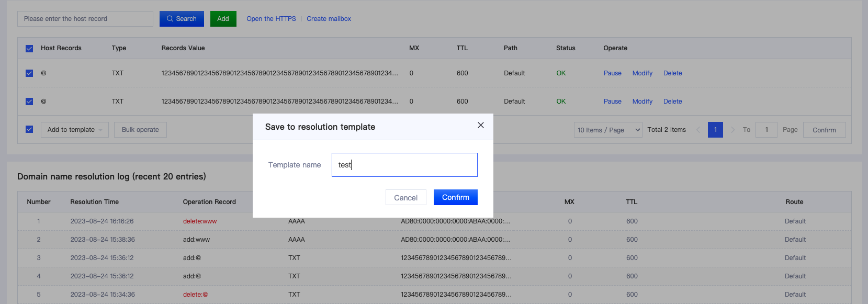Click the Template name input field
The width and height of the screenshot is (868, 304).
[x=404, y=165]
